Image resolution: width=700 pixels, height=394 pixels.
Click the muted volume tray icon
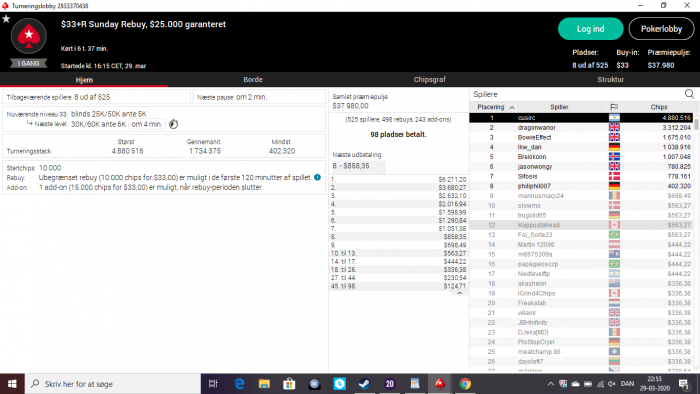(x=612, y=384)
